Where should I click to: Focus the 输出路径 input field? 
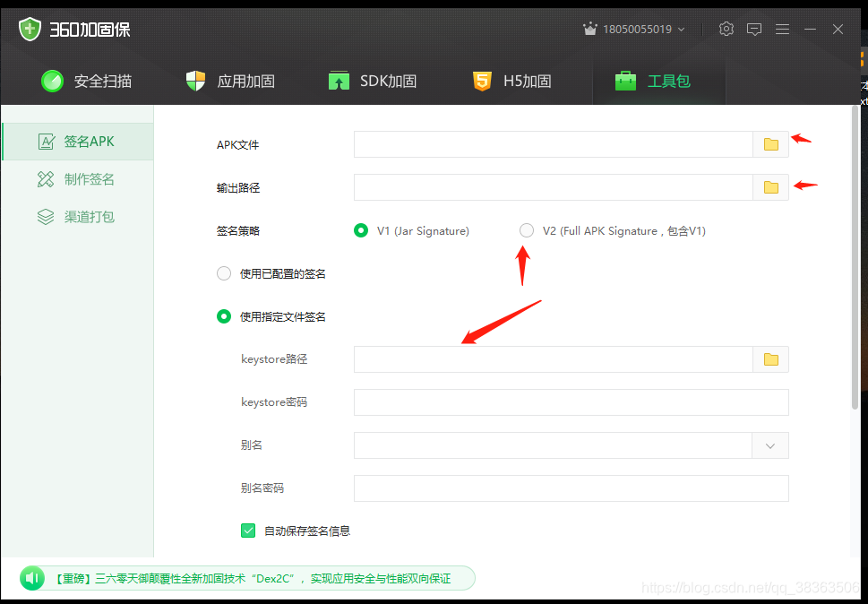pyautogui.click(x=553, y=187)
